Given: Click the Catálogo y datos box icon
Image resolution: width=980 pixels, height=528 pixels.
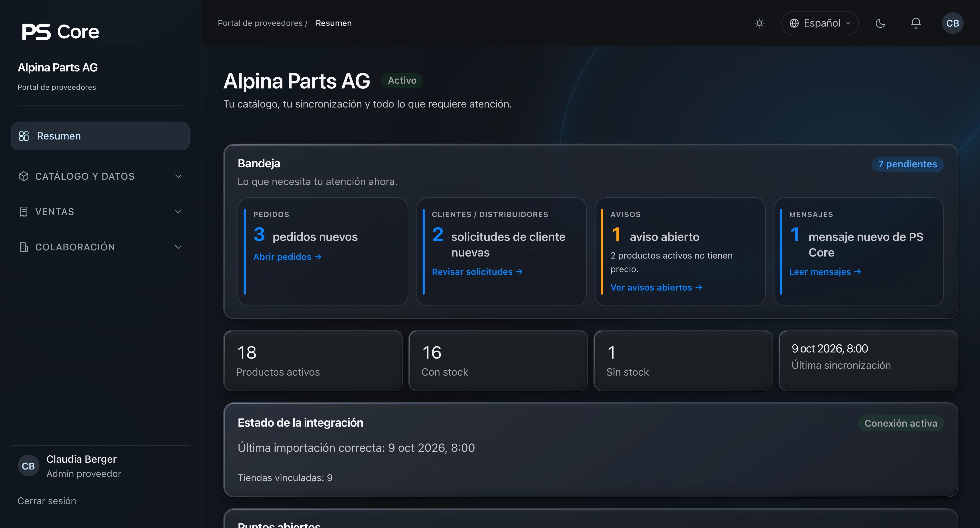Looking at the screenshot, I should point(24,176).
